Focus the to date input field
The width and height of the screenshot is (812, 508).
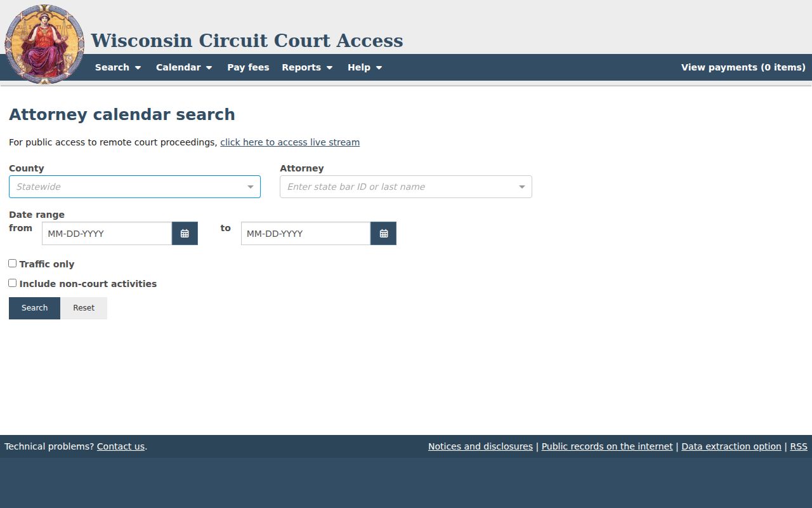coord(306,234)
